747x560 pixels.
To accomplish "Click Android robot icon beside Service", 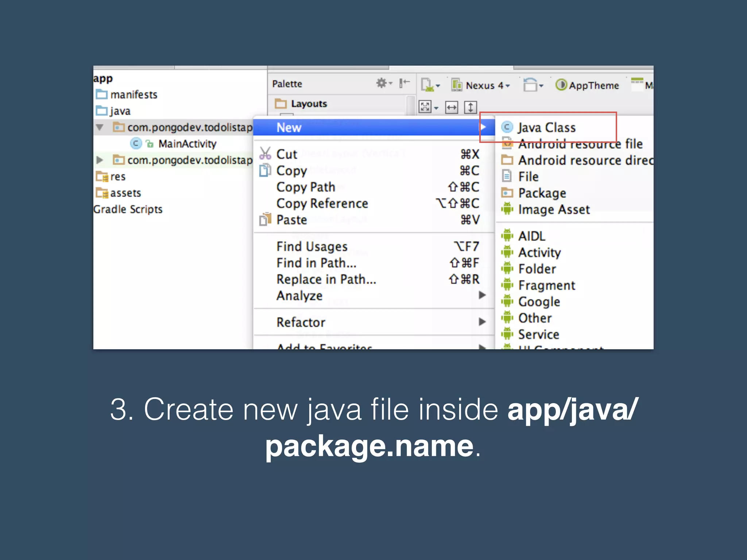I will tap(507, 334).
